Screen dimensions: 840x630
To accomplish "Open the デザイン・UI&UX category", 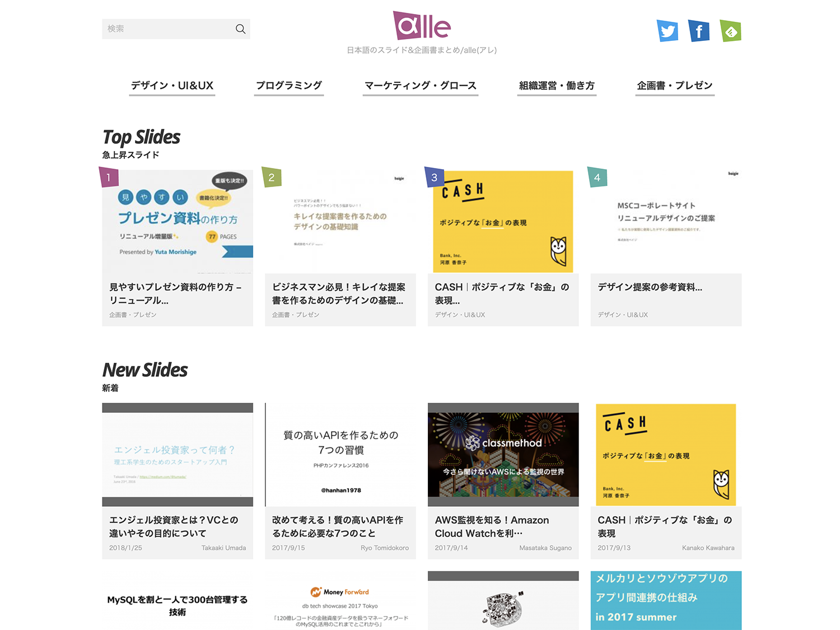I will (172, 86).
